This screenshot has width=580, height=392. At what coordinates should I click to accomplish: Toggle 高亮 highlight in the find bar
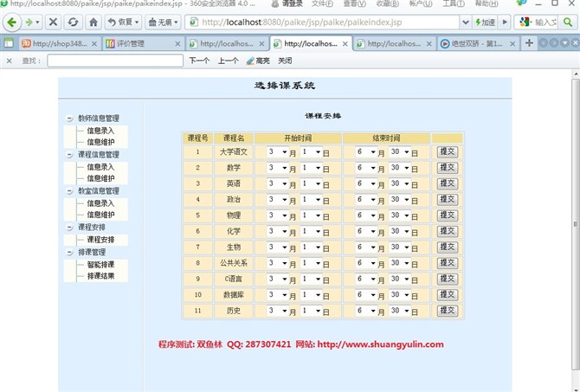[258, 61]
